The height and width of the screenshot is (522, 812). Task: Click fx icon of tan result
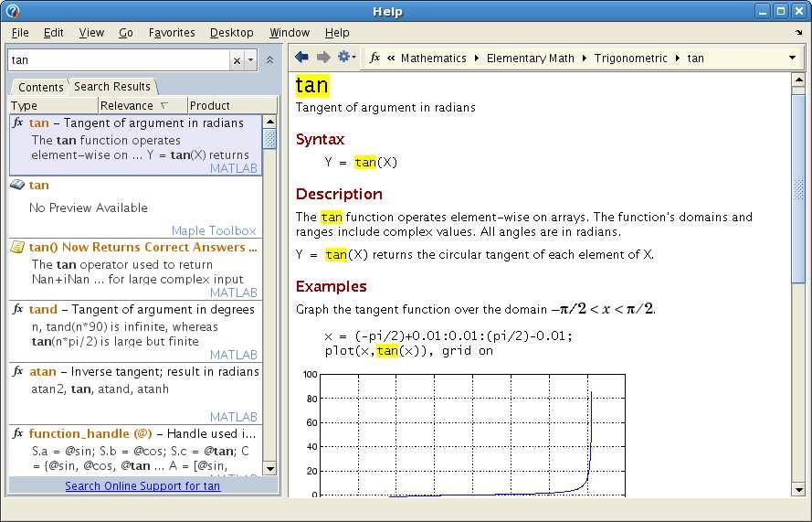click(x=18, y=123)
